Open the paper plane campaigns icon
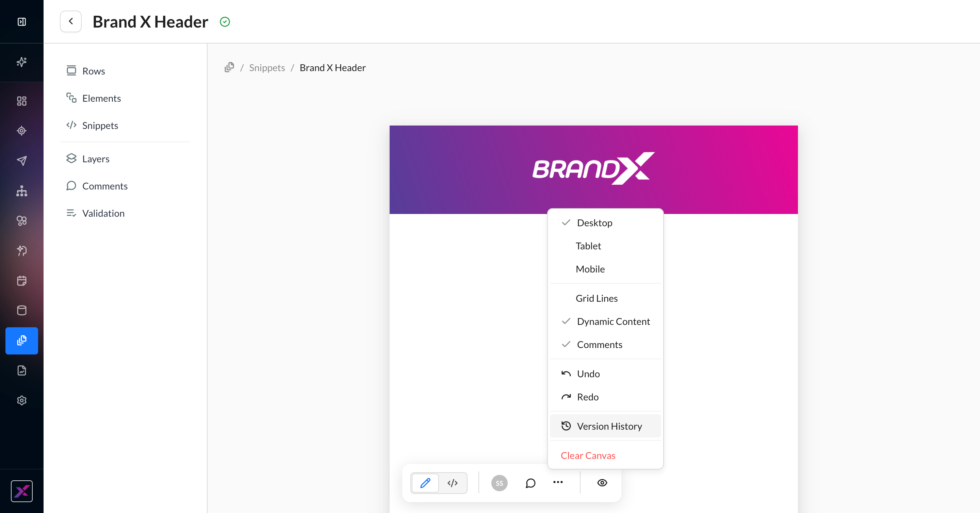 pyautogui.click(x=22, y=161)
